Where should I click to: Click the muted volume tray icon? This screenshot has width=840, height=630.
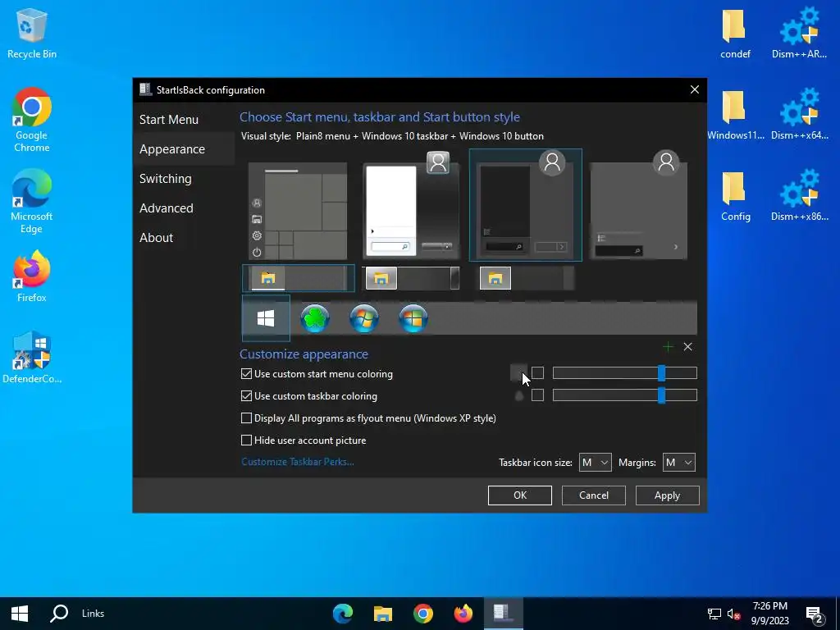[733, 614]
